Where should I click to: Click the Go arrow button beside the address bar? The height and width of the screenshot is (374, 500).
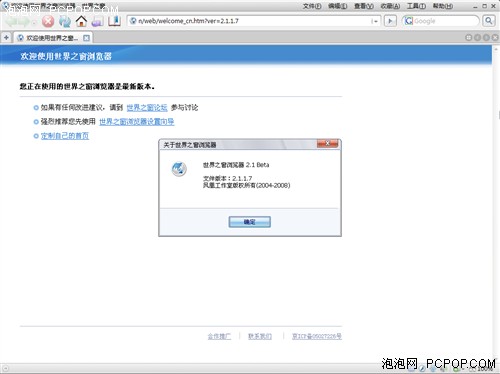[390, 21]
